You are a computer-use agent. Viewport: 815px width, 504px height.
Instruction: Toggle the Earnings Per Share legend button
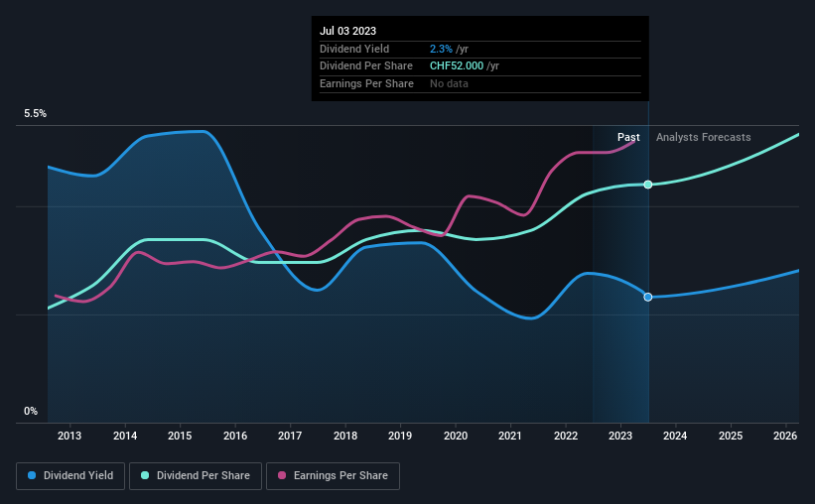coord(333,476)
